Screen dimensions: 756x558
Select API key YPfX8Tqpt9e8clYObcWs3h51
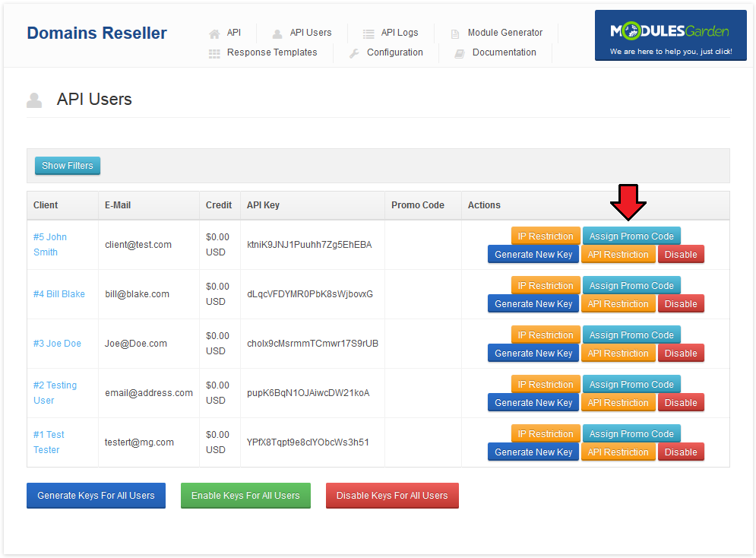click(308, 442)
